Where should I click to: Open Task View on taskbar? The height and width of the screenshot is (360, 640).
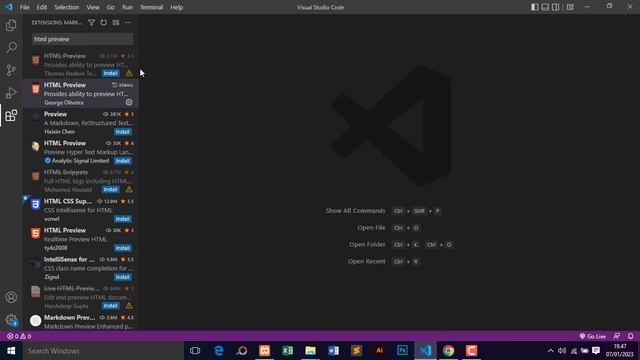[x=195, y=351]
